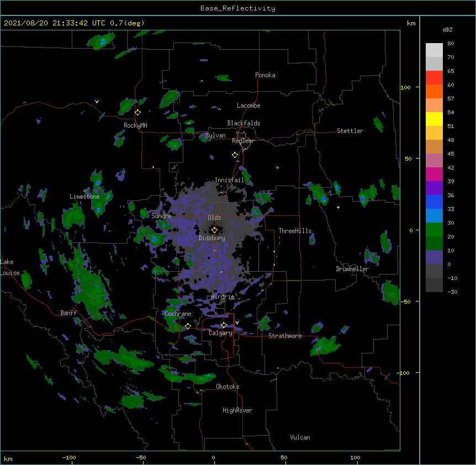Click the Sundre town label
Screen dimensions: 476x465
pos(161,216)
